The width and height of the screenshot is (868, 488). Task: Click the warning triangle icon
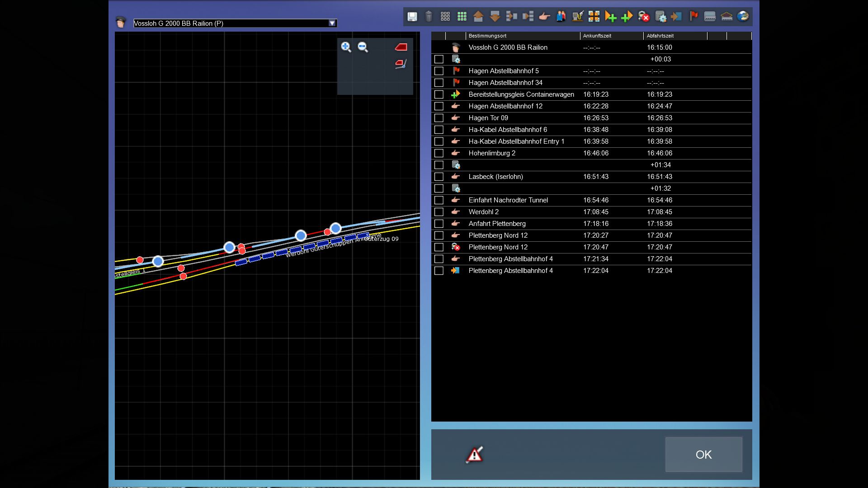[x=474, y=455]
